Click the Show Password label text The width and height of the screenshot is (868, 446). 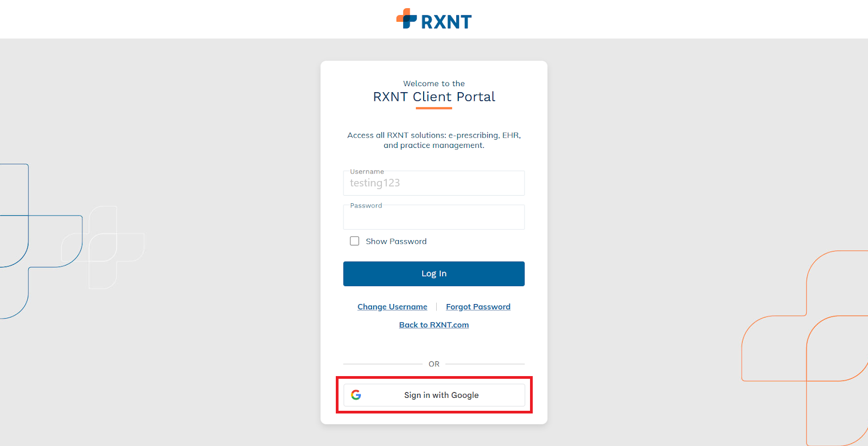(396, 242)
